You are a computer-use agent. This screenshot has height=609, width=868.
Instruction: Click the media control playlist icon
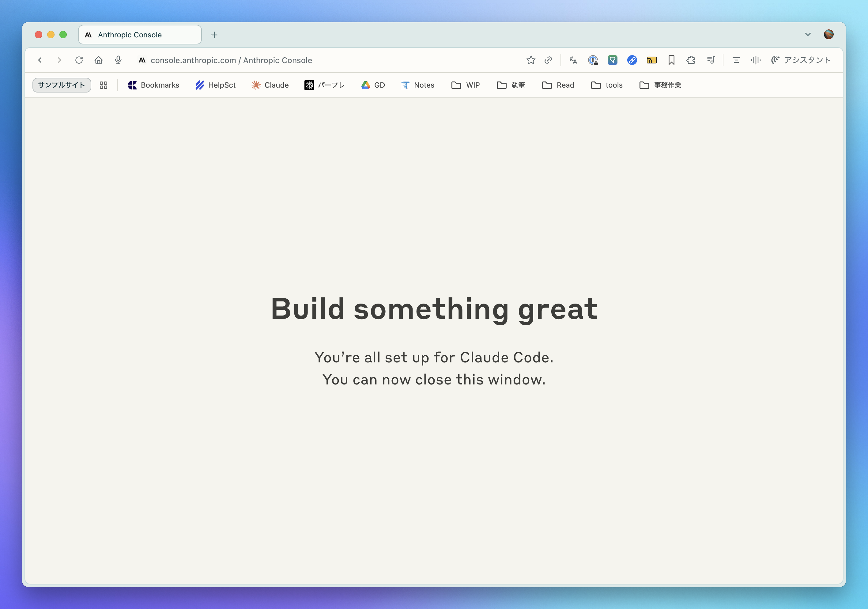tap(711, 60)
